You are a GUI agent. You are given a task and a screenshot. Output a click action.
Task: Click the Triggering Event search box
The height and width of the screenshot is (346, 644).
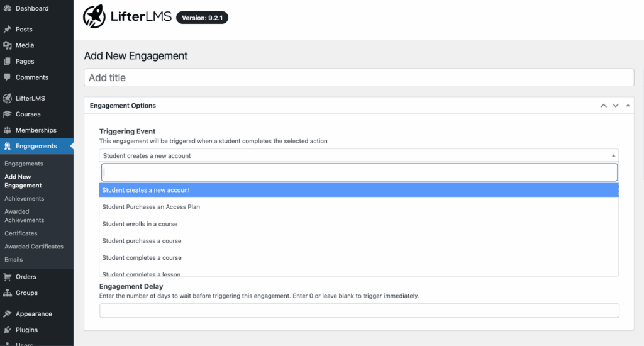[x=359, y=172]
